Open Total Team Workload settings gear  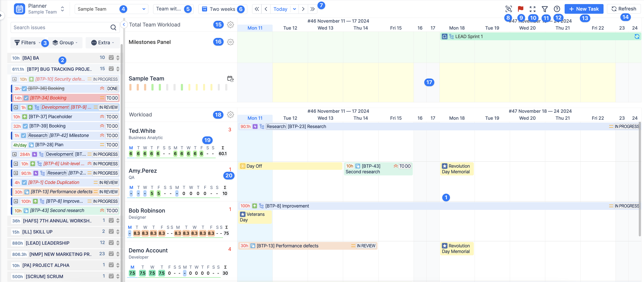pyautogui.click(x=230, y=25)
